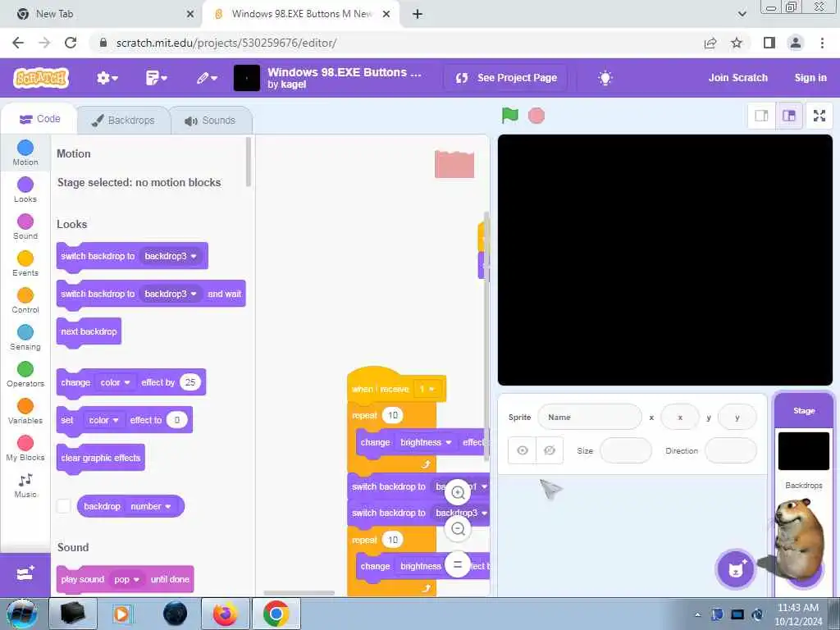Open Tutorials lightbulb icon
840x630 pixels.
(x=605, y=78)
